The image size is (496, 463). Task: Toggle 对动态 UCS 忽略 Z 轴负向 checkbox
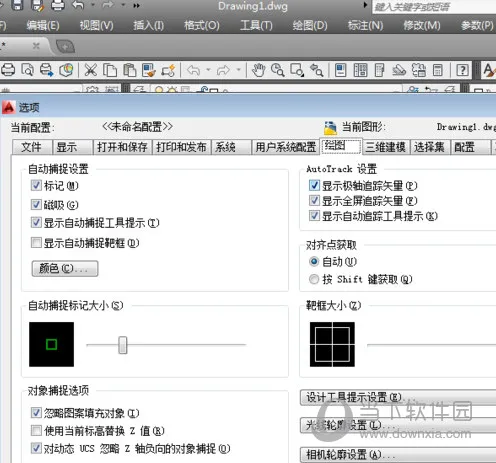point(36,448)
